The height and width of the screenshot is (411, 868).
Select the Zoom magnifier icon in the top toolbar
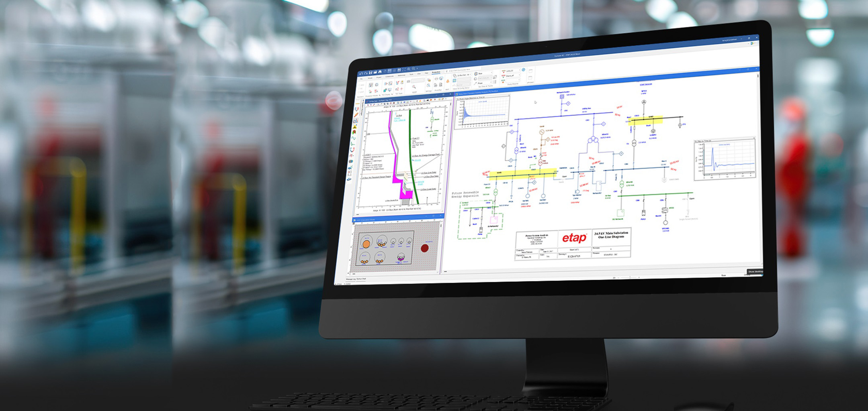pyautogui.click(x=409, y=69)
